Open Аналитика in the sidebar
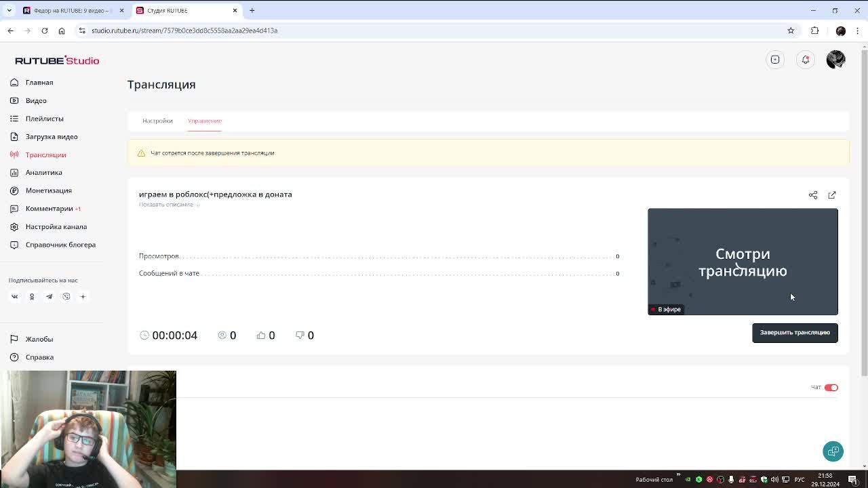 click(x=43, y=173)
